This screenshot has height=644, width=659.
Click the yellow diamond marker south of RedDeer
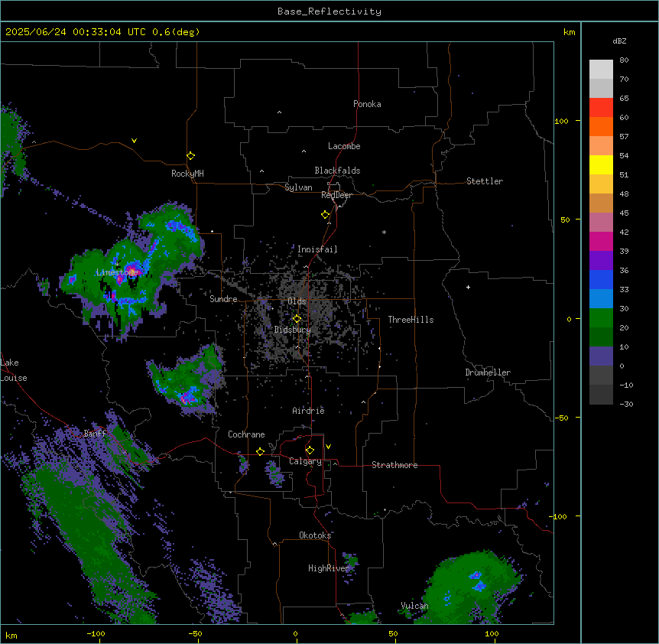click(x=325, y=215)
